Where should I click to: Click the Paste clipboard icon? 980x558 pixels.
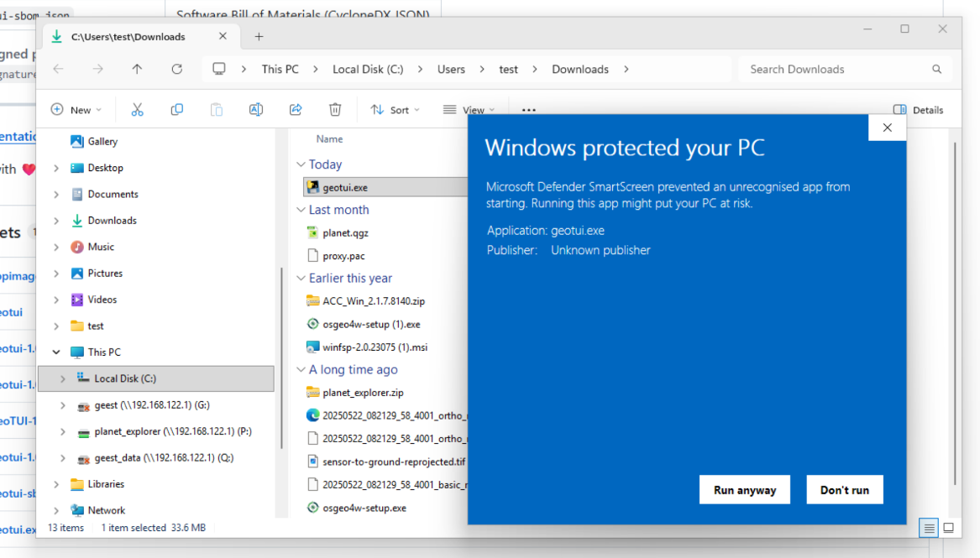[x=217, y=110]
